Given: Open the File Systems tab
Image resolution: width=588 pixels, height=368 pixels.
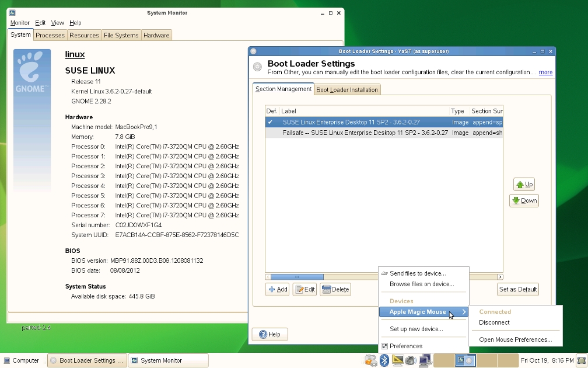Looking at the screenshot, I should pos(121,35).
